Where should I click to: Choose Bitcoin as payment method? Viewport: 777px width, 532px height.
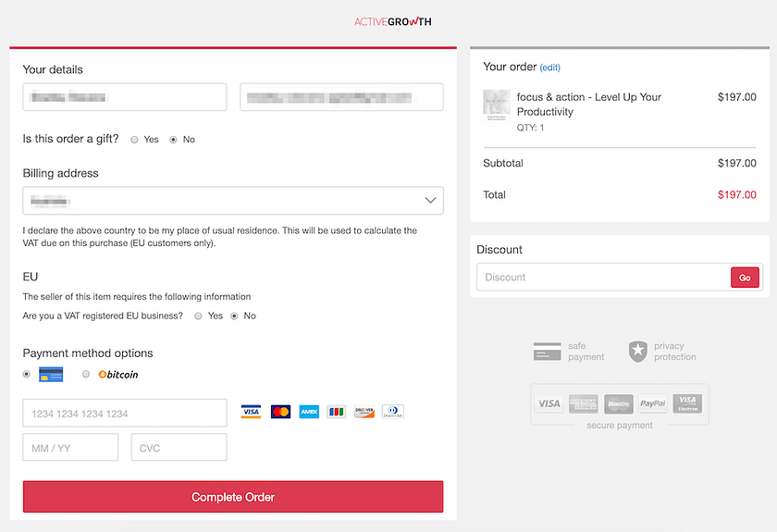[86, 375]
